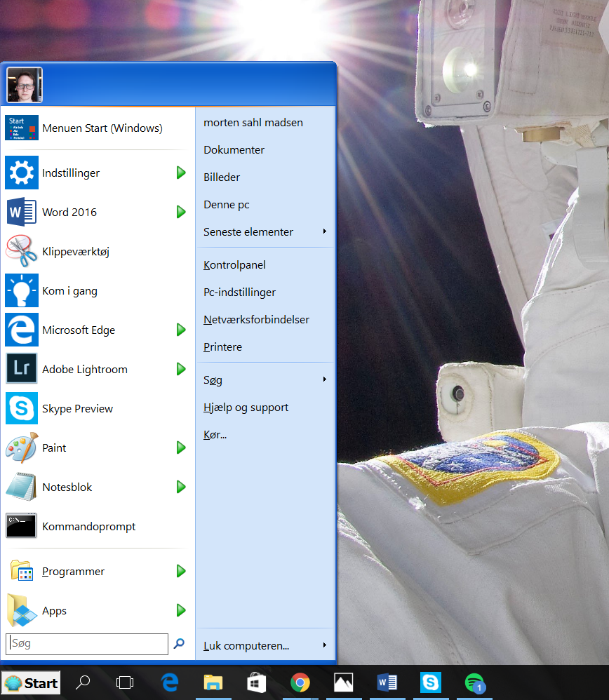Viewport: 609px width, 700px height.
Task: Click the Chrome icon in the taskbar
Action: click(300, 682)
